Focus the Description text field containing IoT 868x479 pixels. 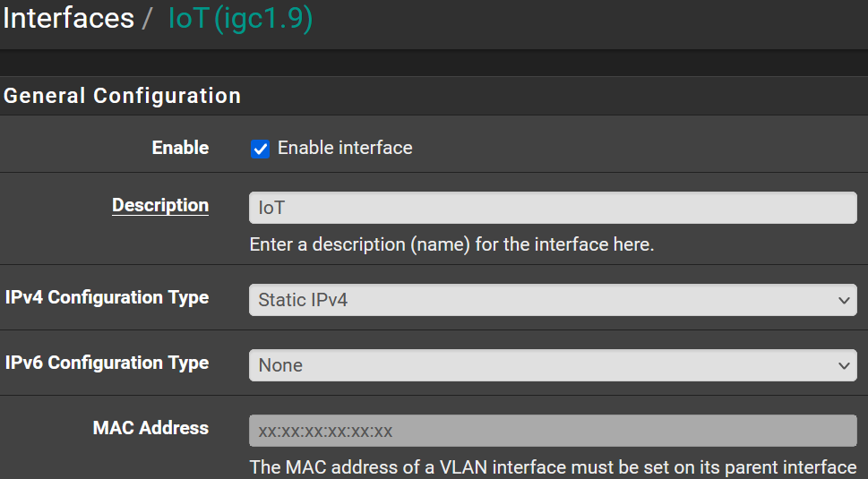[x=552, y=208]
